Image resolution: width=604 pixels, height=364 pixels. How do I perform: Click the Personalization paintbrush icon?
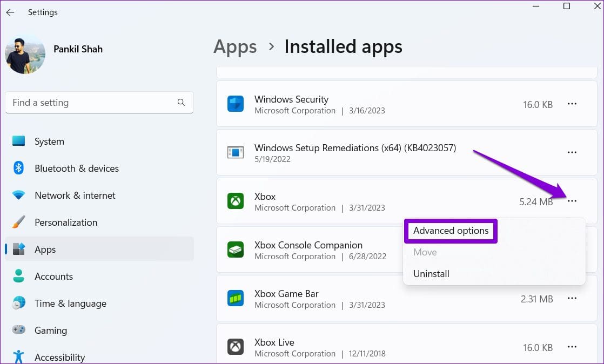point(18,223)
